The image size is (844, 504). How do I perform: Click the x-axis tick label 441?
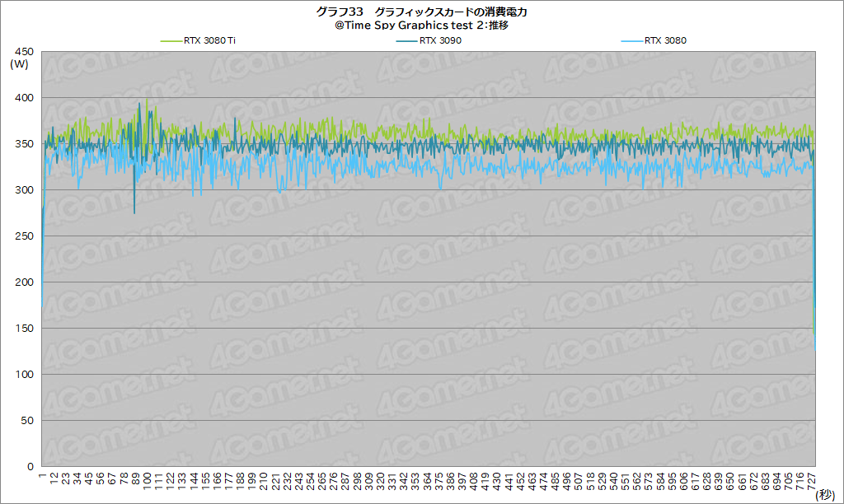(x=509, y=480)
